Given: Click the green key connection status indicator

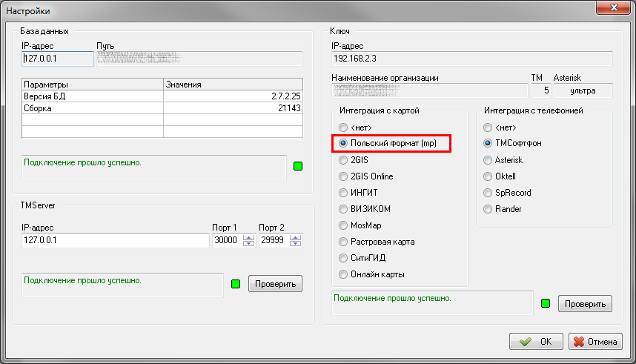Looking at the screenshot, I should tap(546, 303).
